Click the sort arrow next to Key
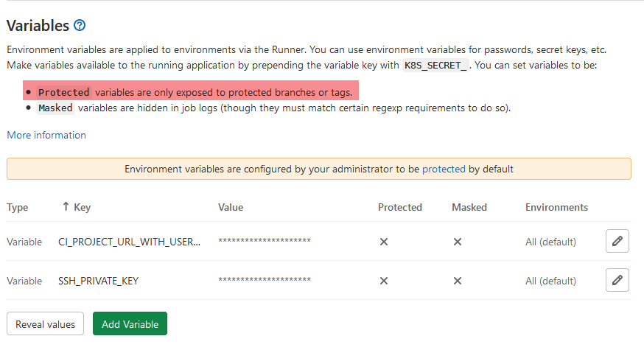 (66, 208)
